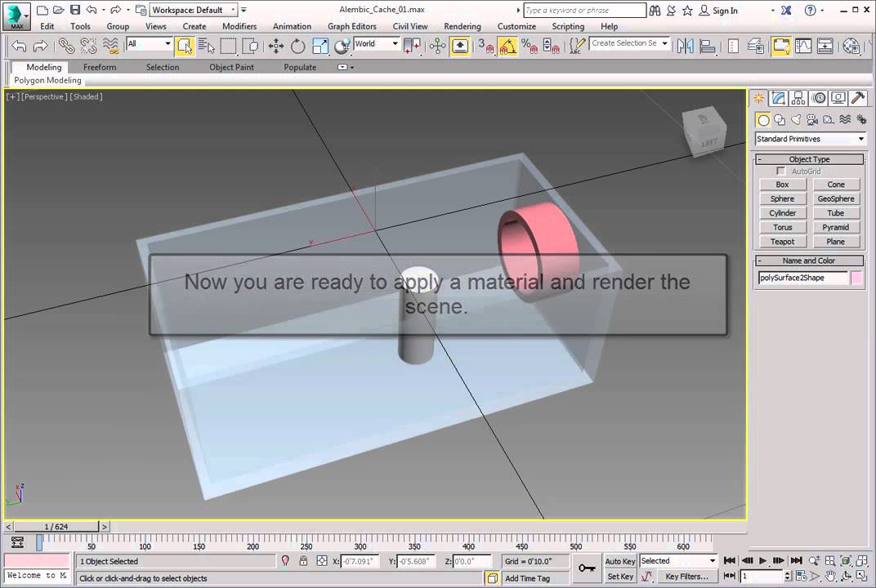
Task: Click the polySurface2Shape object name field
Action: point(802,278)
